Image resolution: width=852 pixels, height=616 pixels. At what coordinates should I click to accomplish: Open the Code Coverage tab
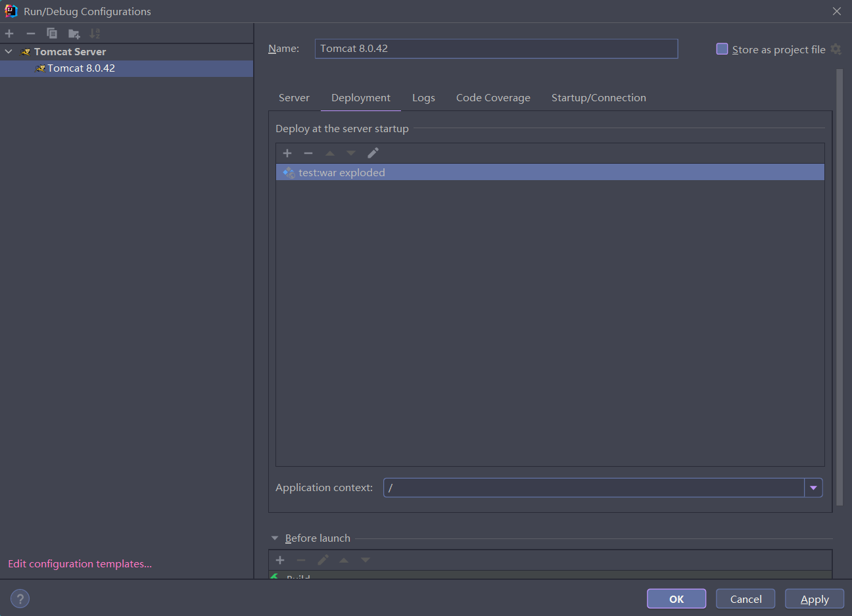pos(493,98)
